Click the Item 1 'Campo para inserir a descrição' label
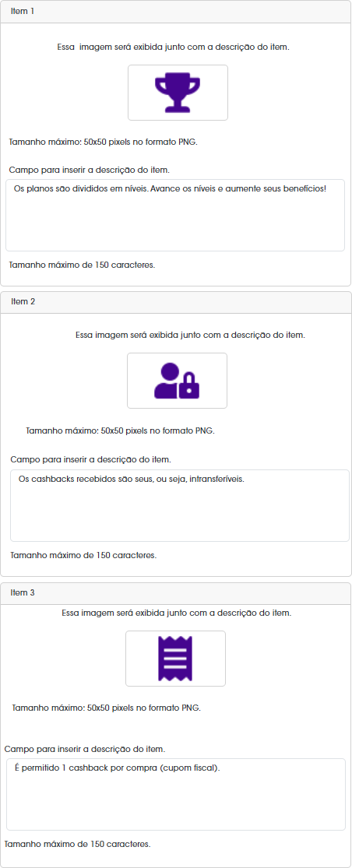The height and width of the screenshot is (868, 352). (x=89, y=170)
